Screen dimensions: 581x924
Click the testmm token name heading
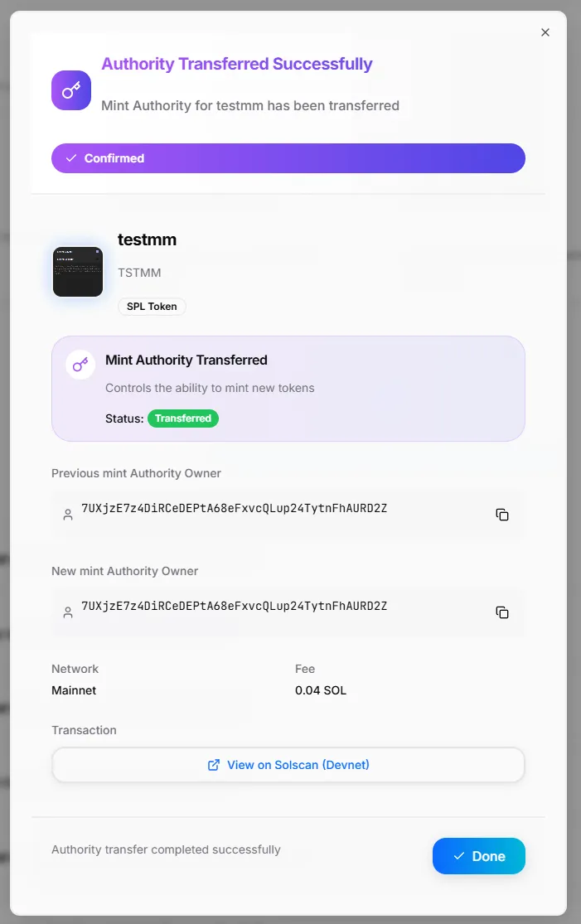click(147, 239)
